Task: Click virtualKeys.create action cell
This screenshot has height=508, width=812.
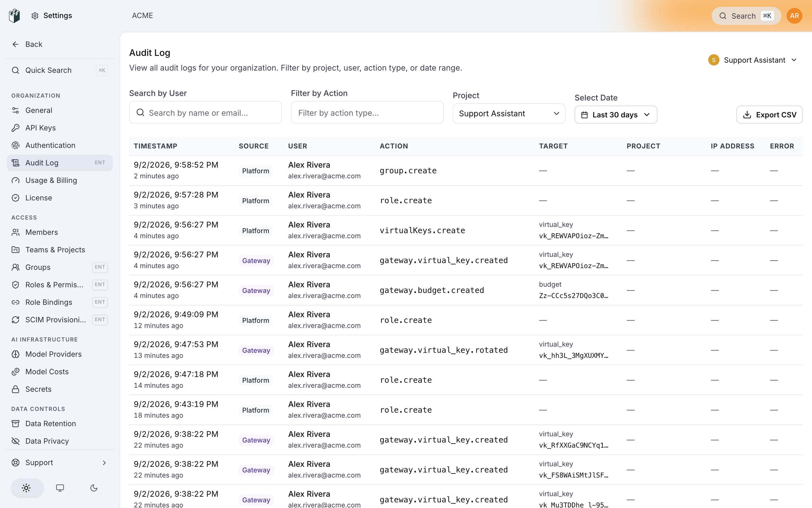Action: [x=422, y=231]
